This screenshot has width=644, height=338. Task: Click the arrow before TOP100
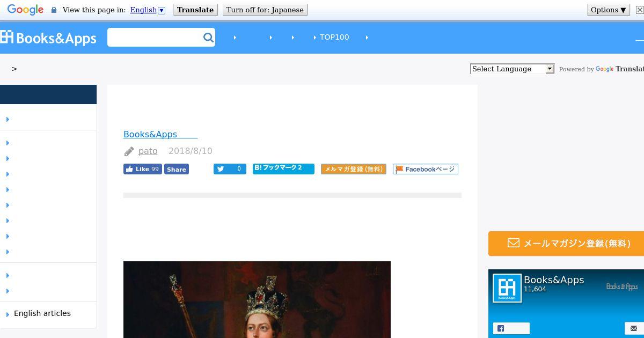[314, 38]
